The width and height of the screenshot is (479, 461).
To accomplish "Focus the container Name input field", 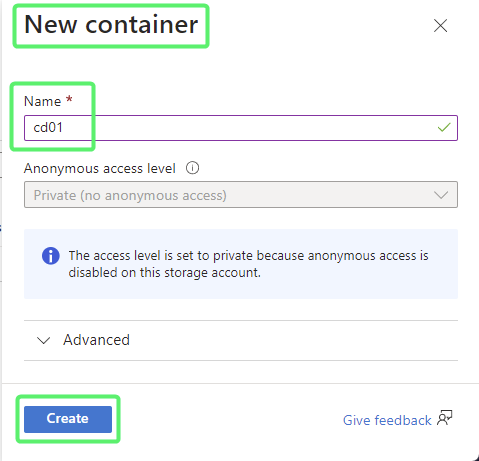I will click(x=241, y=128).
